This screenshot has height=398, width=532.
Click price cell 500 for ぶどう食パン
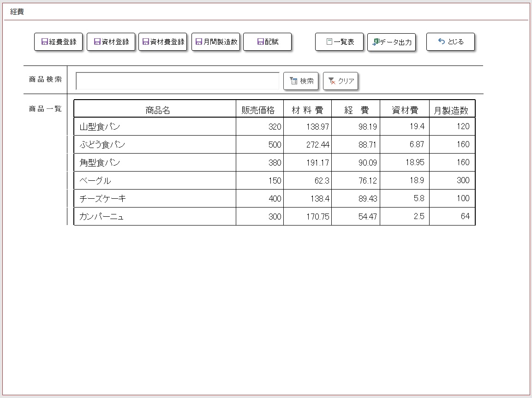tap(260, 144)
